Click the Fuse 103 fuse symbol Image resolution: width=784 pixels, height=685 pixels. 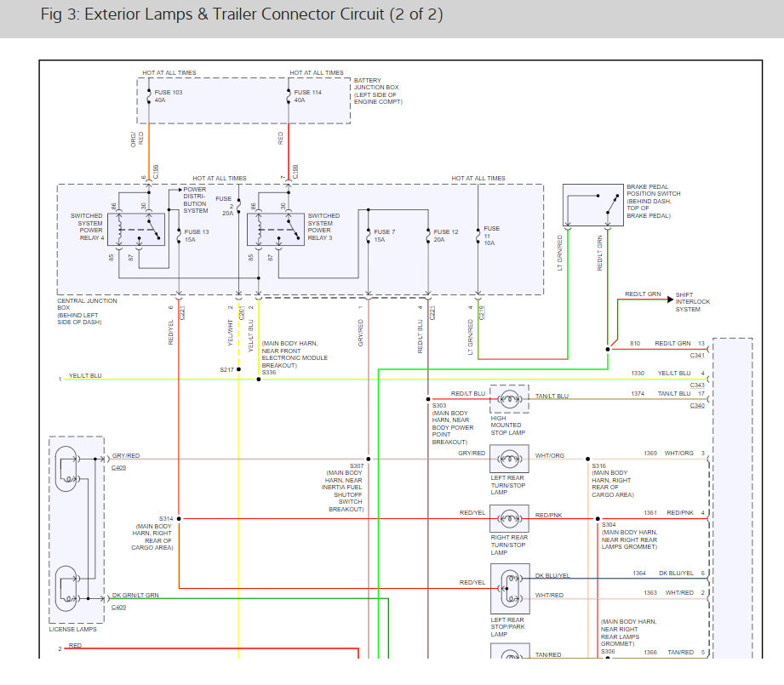(x=148, y=96)
